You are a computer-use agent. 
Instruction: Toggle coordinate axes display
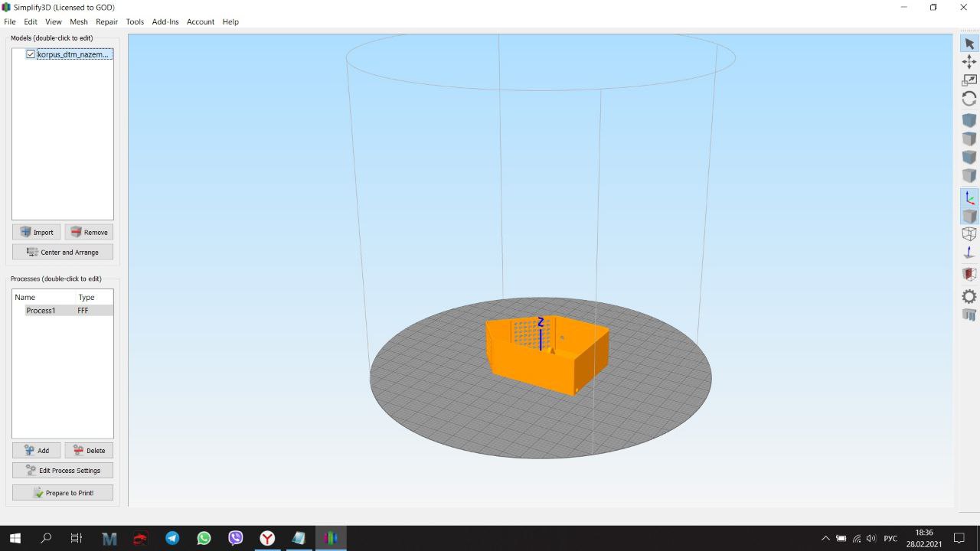point(969,197)
